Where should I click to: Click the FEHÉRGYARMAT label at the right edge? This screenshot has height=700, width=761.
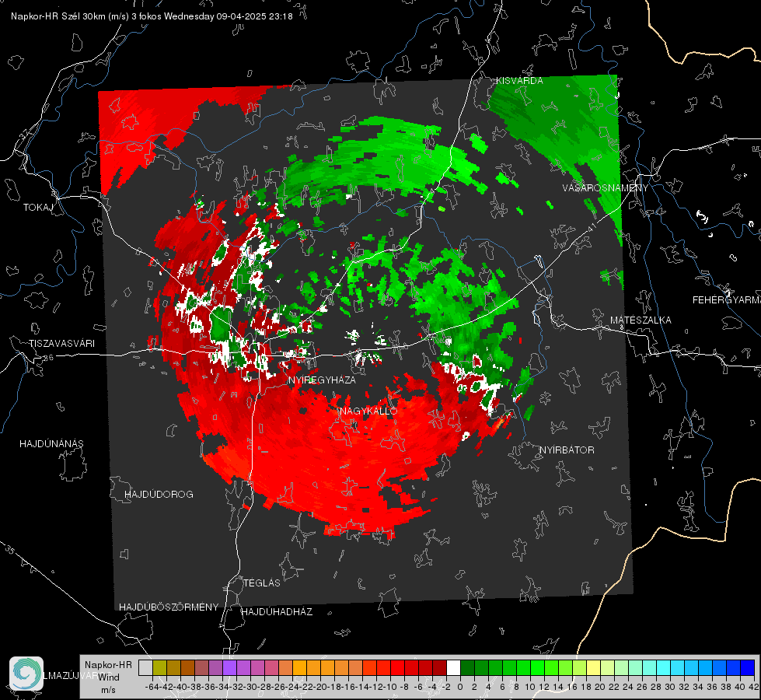coord(726,300)
